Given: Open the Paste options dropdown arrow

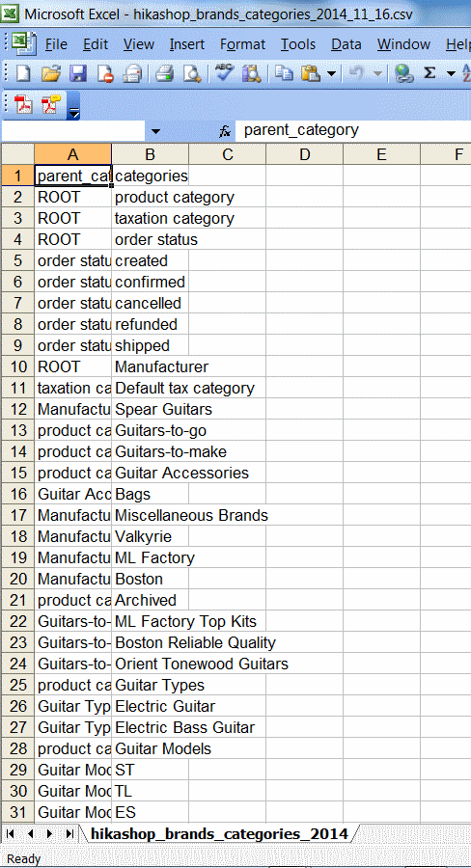Looking at the screenshot, I should (331, 73).
